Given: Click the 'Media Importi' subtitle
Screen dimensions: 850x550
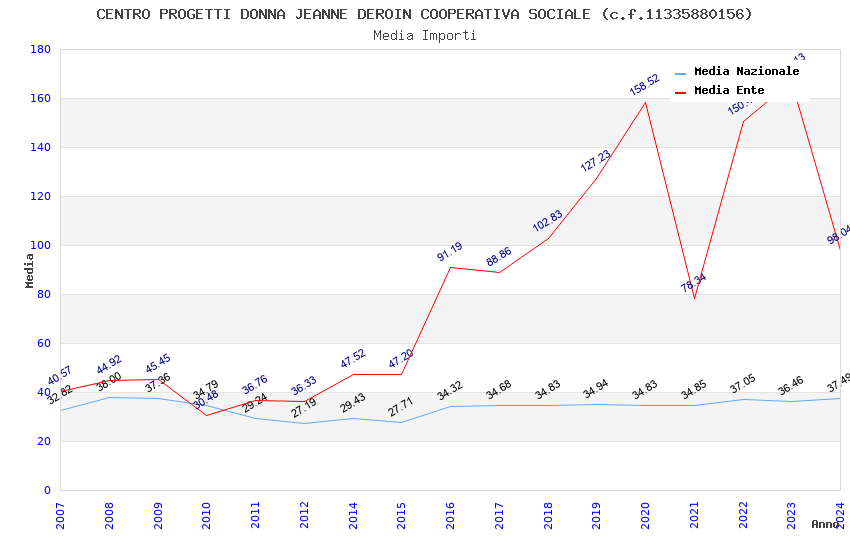Looking at the screenshot, I should (425, 35).
